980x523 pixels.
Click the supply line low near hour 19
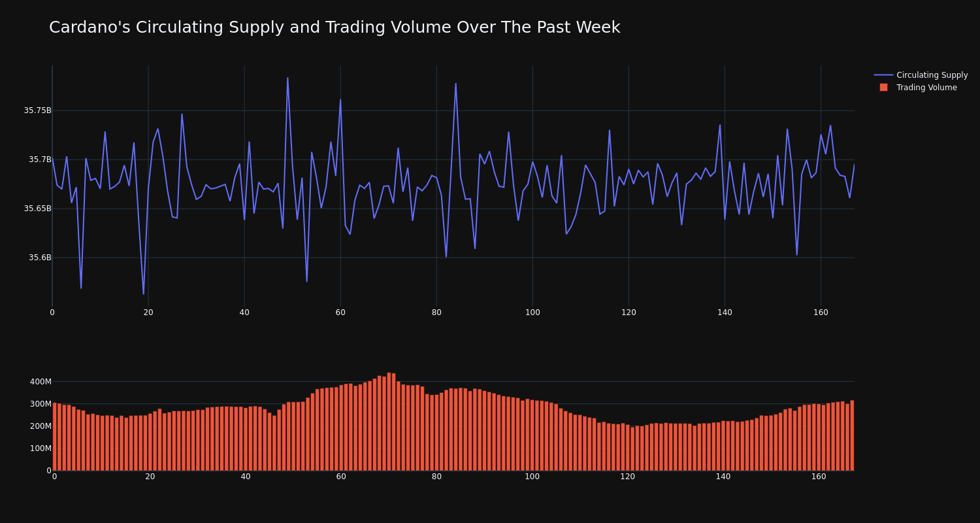pyautogui.click(x=144, y=294)
